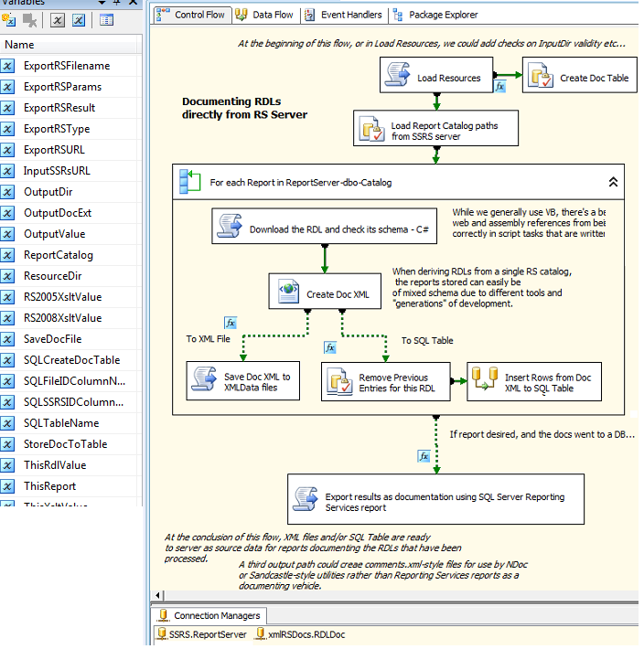Click the Documenting RDLs annotation heading
This screenshot has width=644, height=649.
[x=244, y=108]
